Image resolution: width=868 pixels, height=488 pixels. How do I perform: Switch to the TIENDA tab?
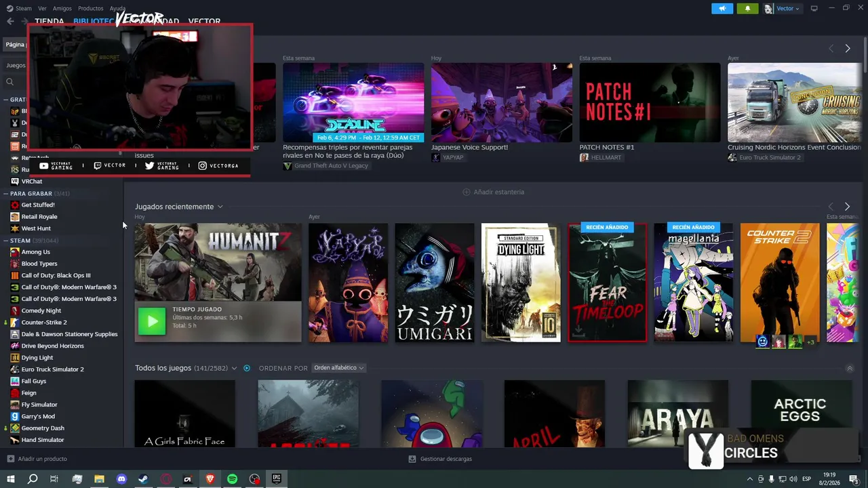point(50,22)
